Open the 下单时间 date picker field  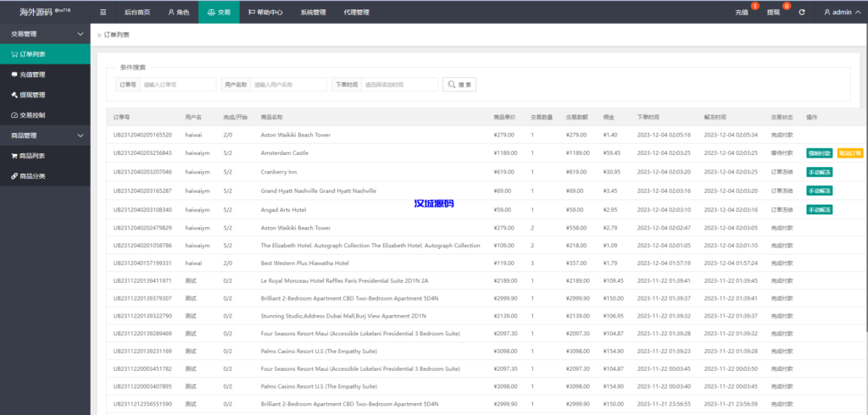398,85
